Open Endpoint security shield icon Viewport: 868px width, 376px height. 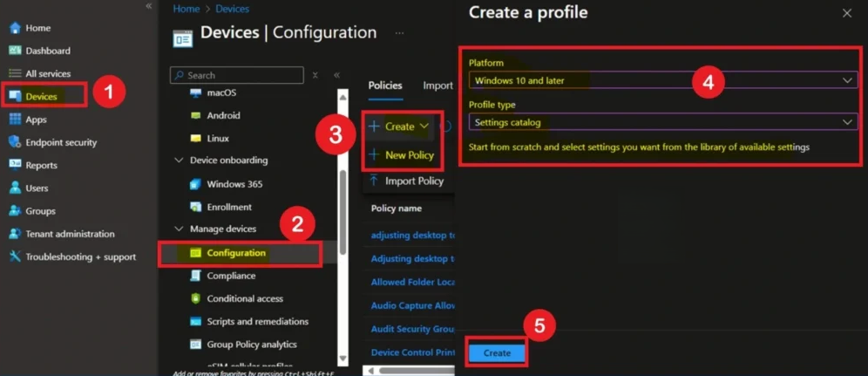15,142
